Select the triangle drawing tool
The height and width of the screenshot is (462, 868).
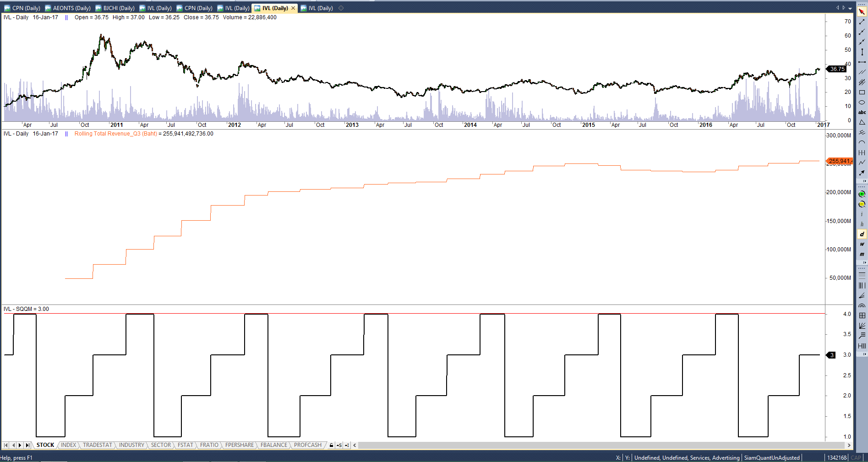(x=862, y=122)
